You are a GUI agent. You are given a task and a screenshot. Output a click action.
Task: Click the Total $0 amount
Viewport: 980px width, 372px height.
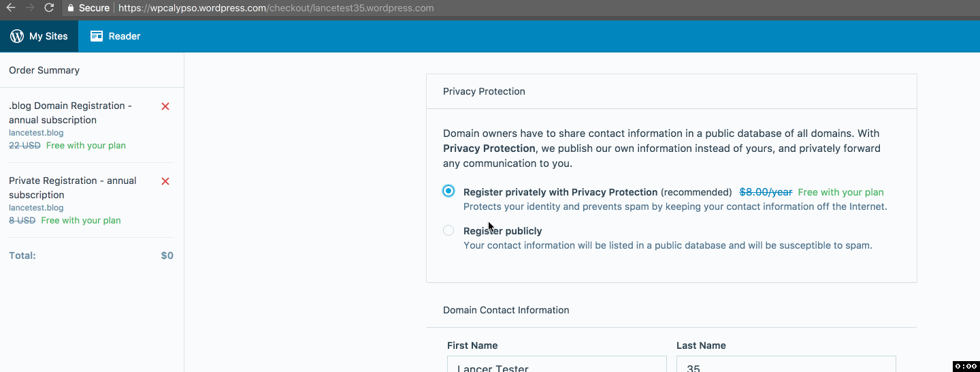click(167, 255)
